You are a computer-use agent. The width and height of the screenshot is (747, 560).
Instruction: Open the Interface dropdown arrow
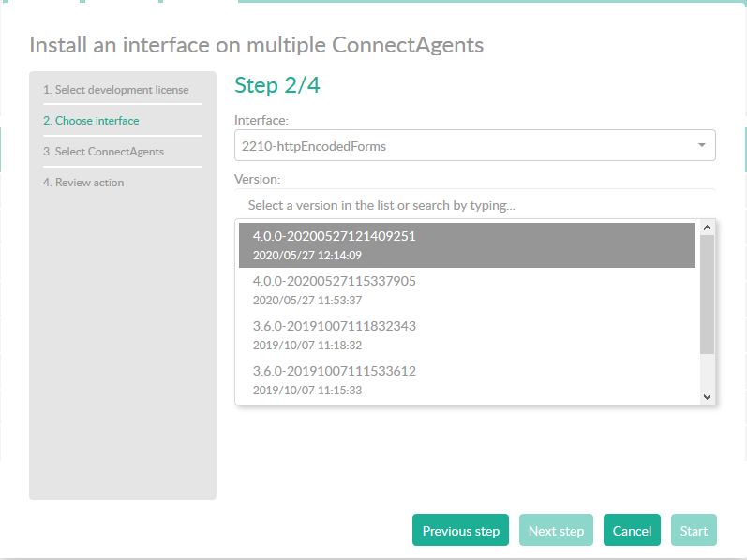point(702,146)
